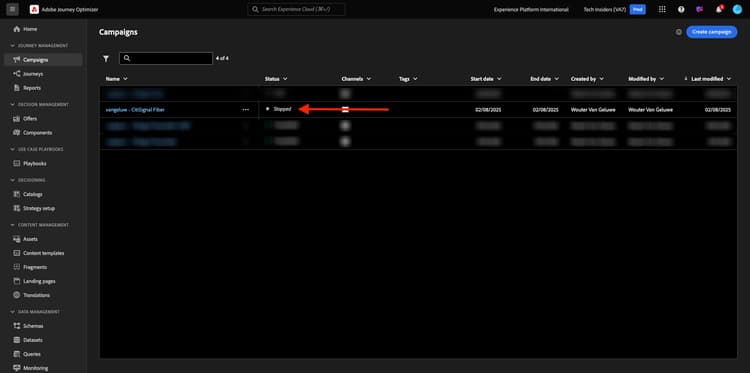Viewport: 750px width, 373px height.
Task: Open the vangeluw - CitiSignal Fiber campaign
Action: coord(135,110)
